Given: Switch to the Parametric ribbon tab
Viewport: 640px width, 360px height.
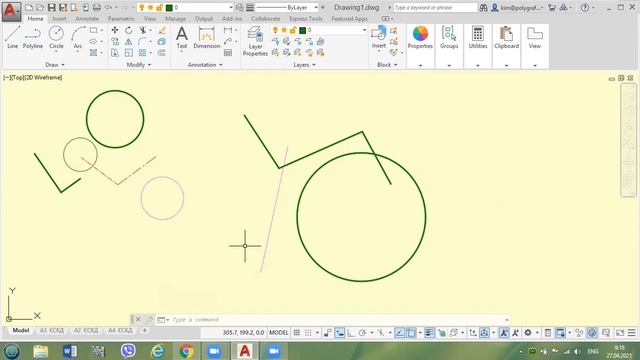Looking at the screenshot, I should coord(121,19).
